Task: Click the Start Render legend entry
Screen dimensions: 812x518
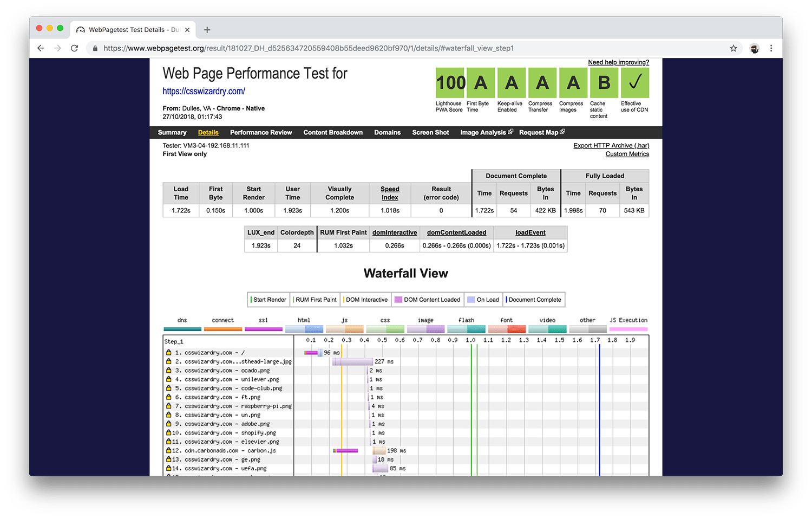Action: point(269,300)
